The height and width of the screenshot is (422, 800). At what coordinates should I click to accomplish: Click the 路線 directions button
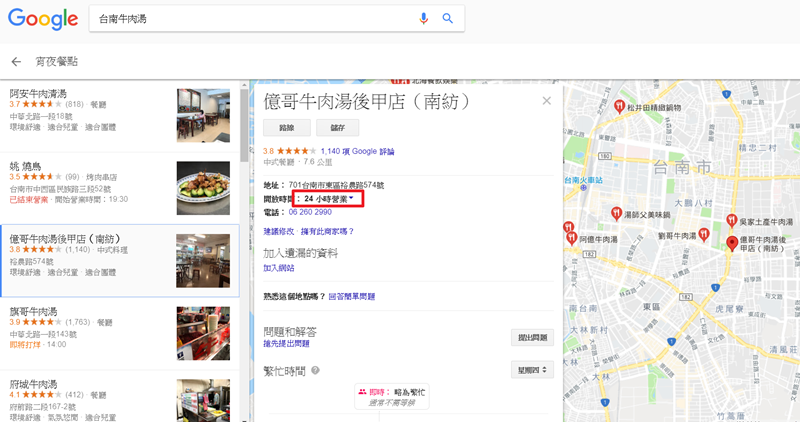pyautogui.click(x=286, y=128)
